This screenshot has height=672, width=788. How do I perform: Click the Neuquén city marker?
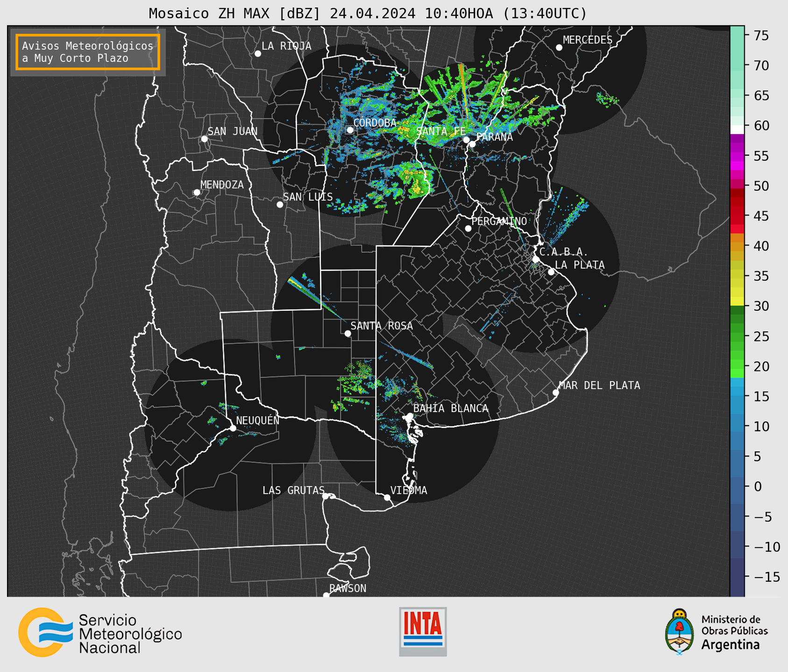pos(233,428)
